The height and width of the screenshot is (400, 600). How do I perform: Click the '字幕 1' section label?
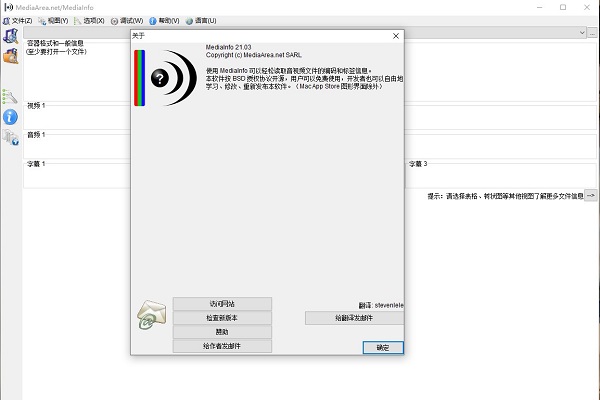[x=36, y=164]
